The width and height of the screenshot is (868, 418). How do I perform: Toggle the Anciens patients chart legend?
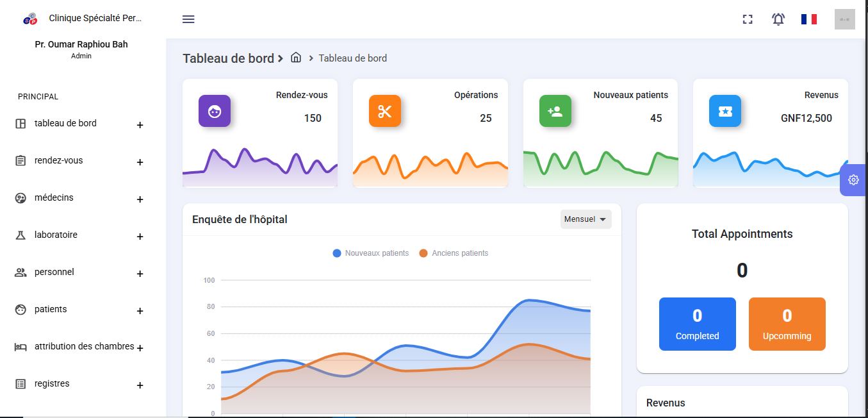tap(454, 253)
